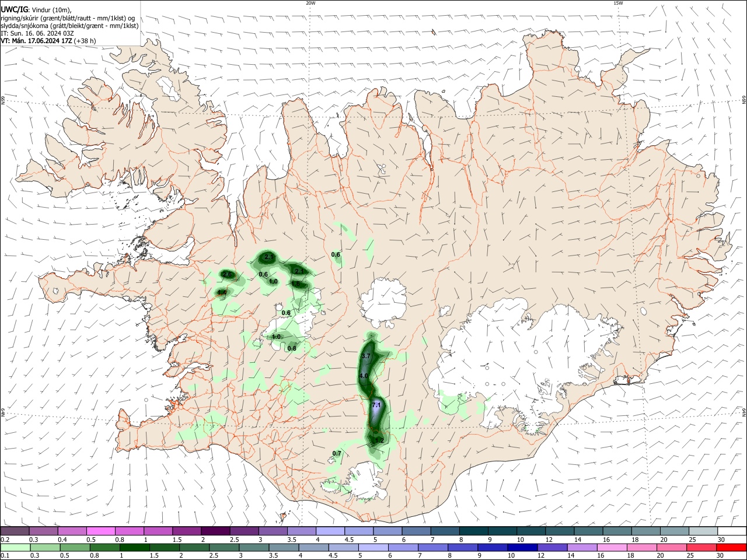Click the 7.1 precipitation value on the map
The width and height of the screenshot is (747, 560).
coord(376,405)
